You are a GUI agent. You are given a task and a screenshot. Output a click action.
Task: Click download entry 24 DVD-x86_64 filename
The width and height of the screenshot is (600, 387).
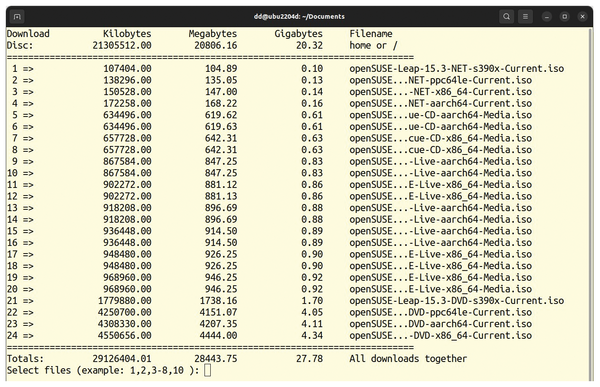(440, 335)
